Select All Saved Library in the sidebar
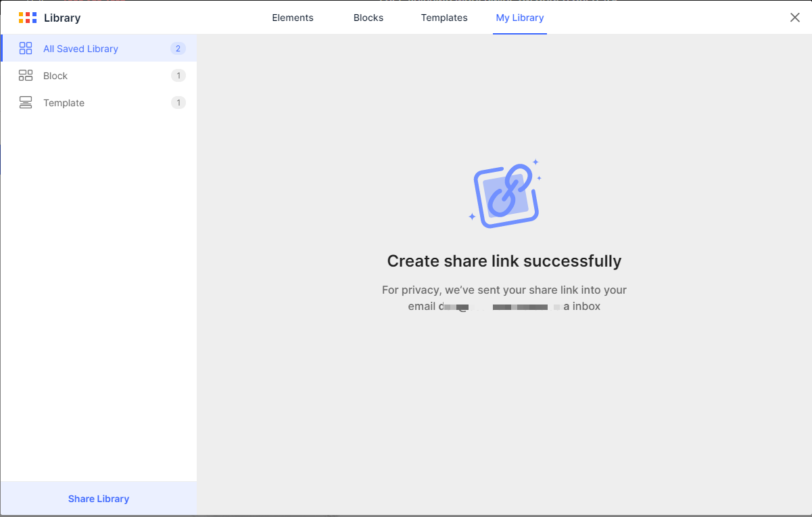Viewport: 812px width, 517px height. [80, 48]
